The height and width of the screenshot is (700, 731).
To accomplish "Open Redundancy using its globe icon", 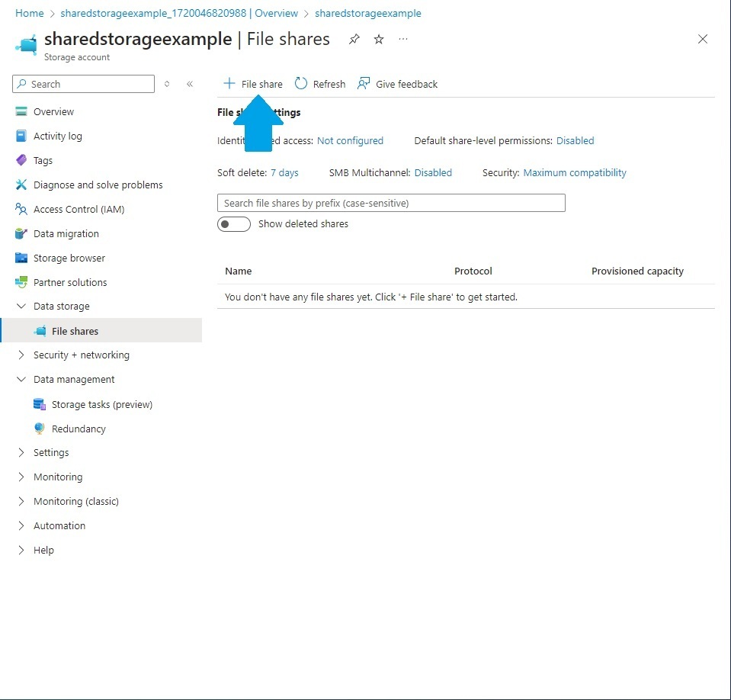I will click(40, 429).
